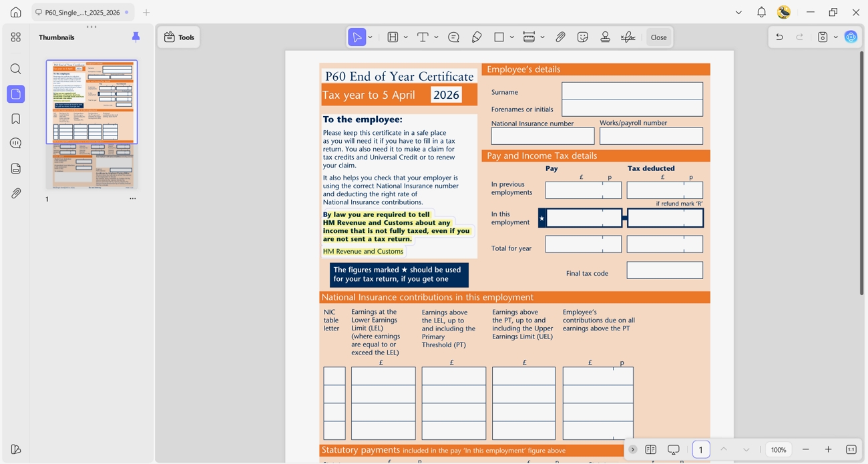
Task: Pick the pencil drawing tool
Action: pos(477,37)
